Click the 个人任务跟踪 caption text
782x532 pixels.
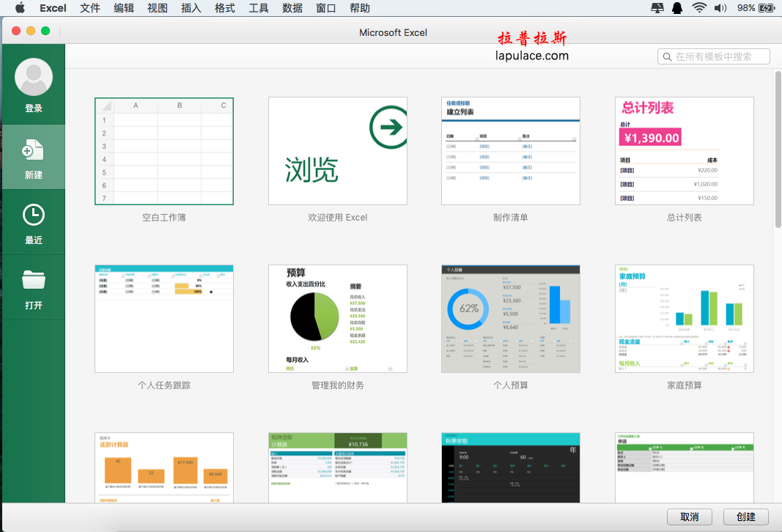click(x=164, y=385)
